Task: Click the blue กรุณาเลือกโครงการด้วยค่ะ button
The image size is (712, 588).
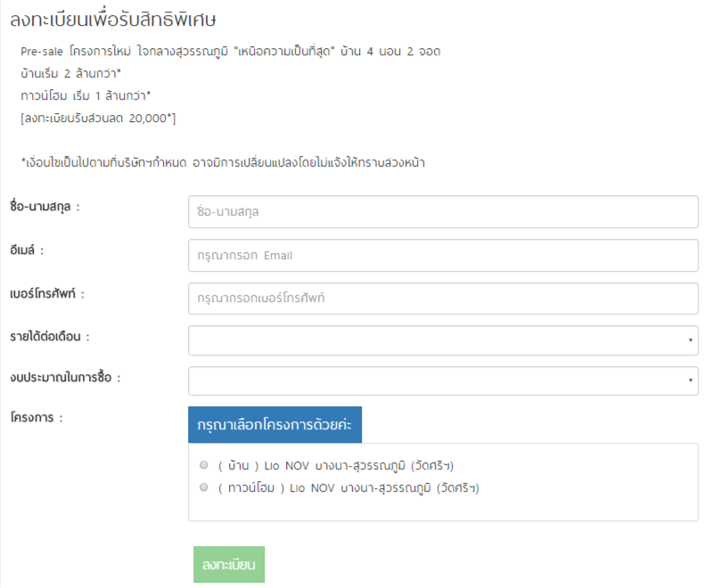Action: pyautogui.click(x=274, y=425)
